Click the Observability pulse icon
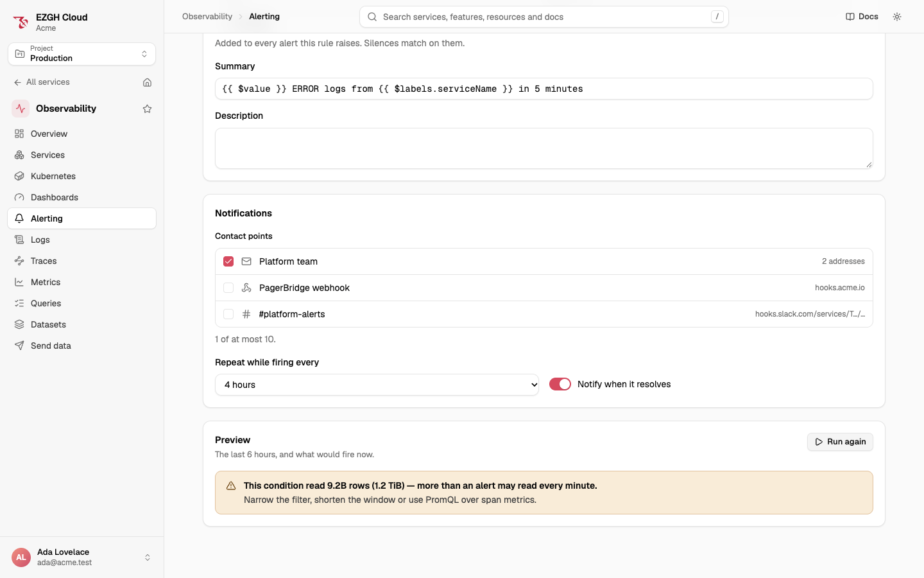Viewport: 924px width, 578px height. [x=21, y=109]
